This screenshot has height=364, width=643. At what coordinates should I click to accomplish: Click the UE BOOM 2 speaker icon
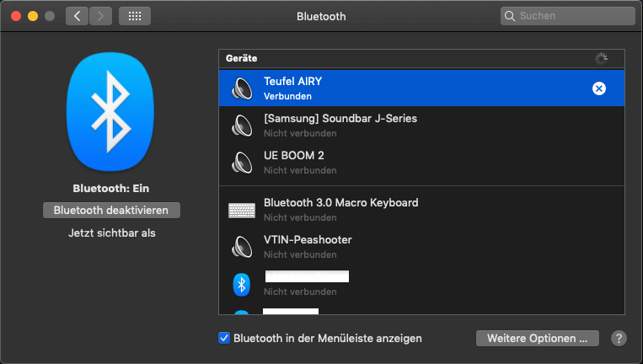tap(242, 163)
